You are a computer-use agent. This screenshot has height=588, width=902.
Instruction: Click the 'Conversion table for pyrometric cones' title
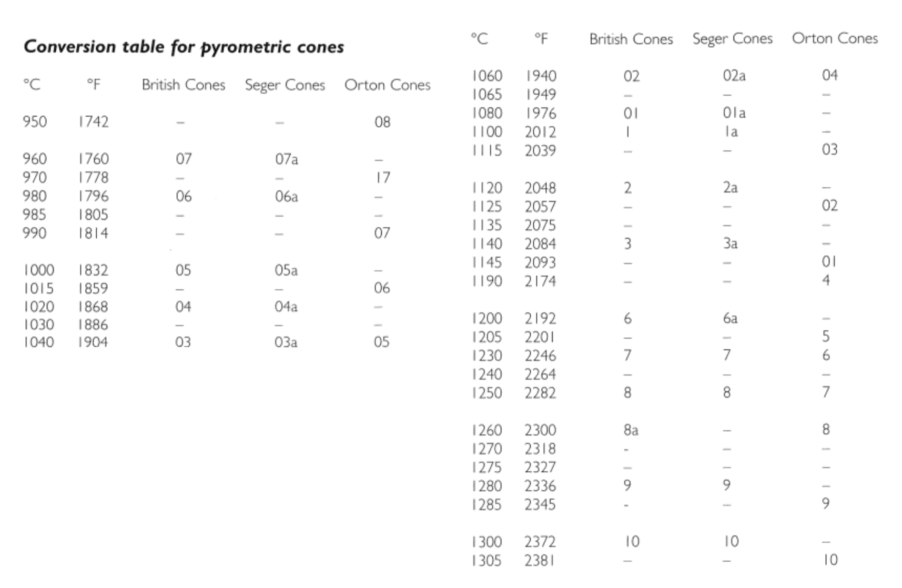(x=184, y=47)
